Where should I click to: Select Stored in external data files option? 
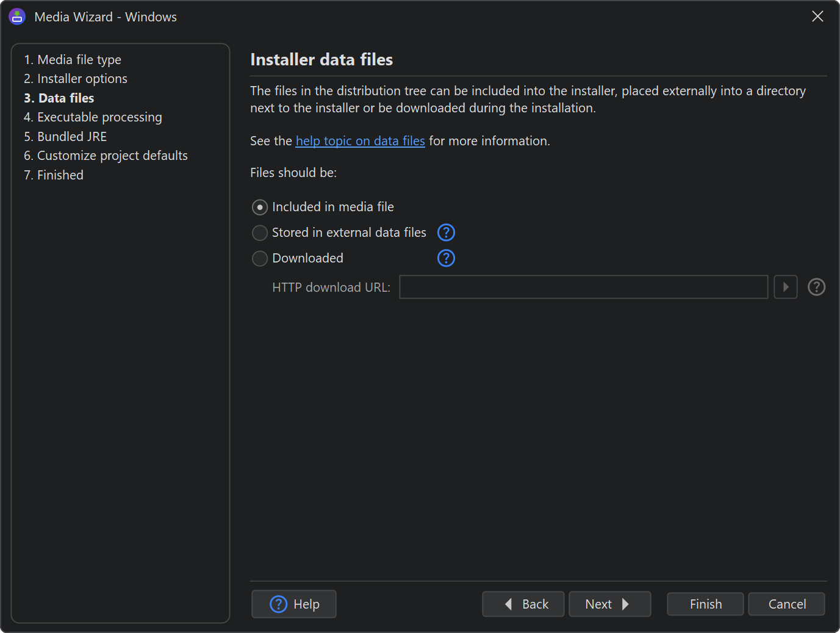260,233
